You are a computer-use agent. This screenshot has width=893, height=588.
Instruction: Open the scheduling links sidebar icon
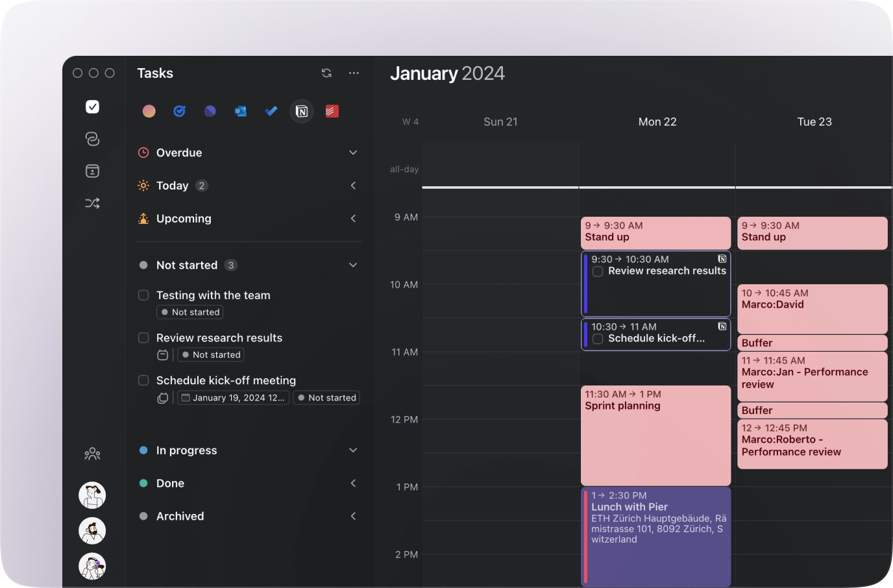[92, 139]
